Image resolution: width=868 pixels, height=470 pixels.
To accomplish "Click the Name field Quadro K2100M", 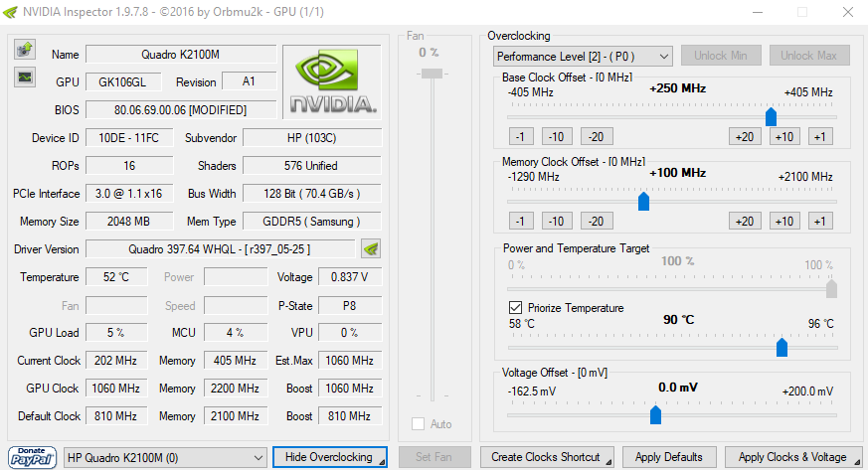I will pos(181,55).
